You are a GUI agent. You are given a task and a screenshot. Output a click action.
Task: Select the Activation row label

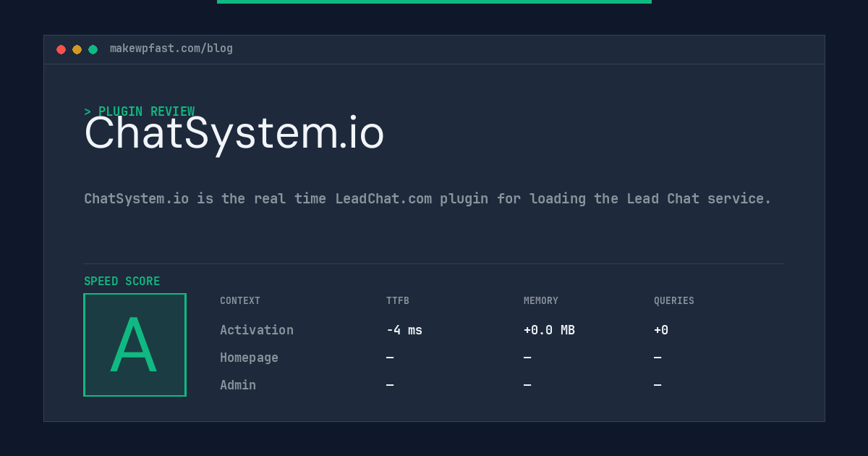[x=257, y=330]
